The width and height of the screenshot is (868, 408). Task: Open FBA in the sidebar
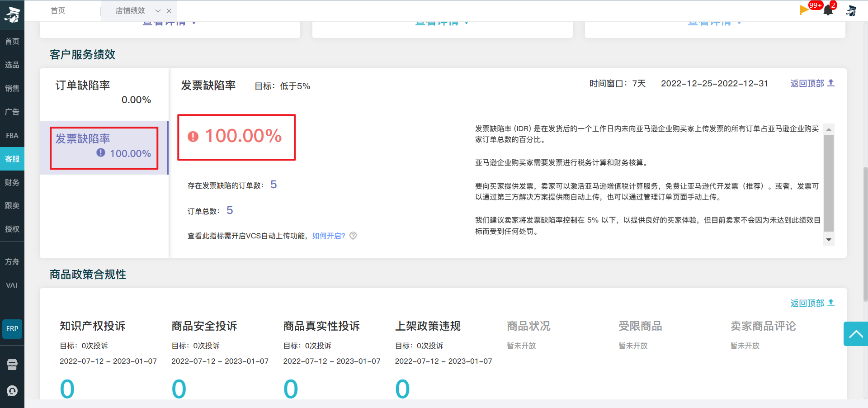(x=12, y=136)
